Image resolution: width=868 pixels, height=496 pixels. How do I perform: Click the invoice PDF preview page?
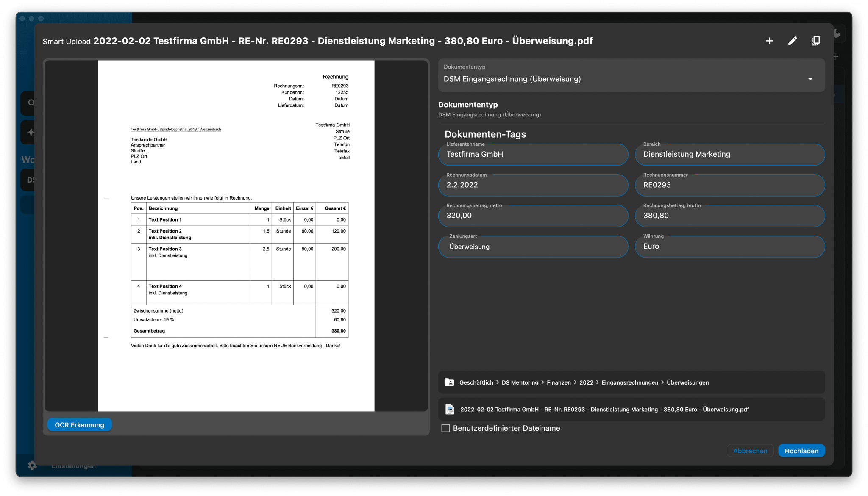236,236
